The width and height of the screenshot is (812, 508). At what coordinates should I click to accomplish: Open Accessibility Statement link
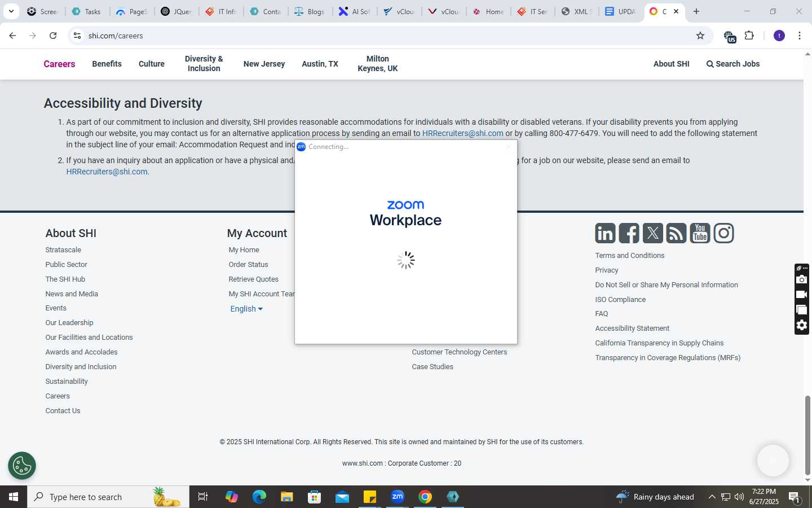632,329
